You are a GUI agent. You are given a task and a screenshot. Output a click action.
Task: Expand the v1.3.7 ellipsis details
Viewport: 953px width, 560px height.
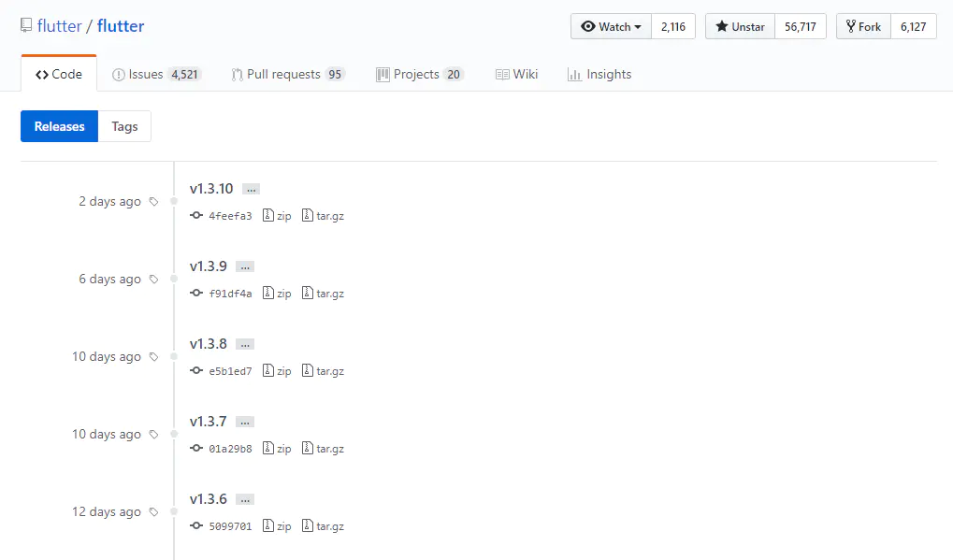[245, 423]
